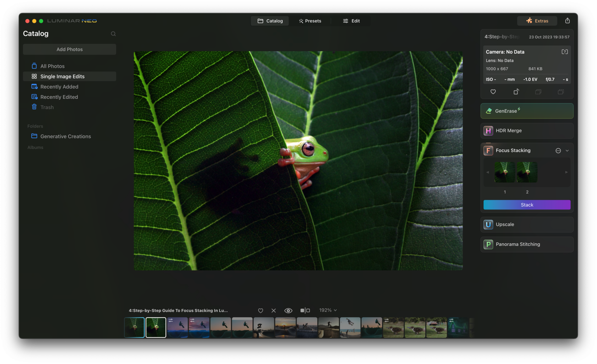
Task: Mark the current photo as favorite
Action: pos(260,310)
